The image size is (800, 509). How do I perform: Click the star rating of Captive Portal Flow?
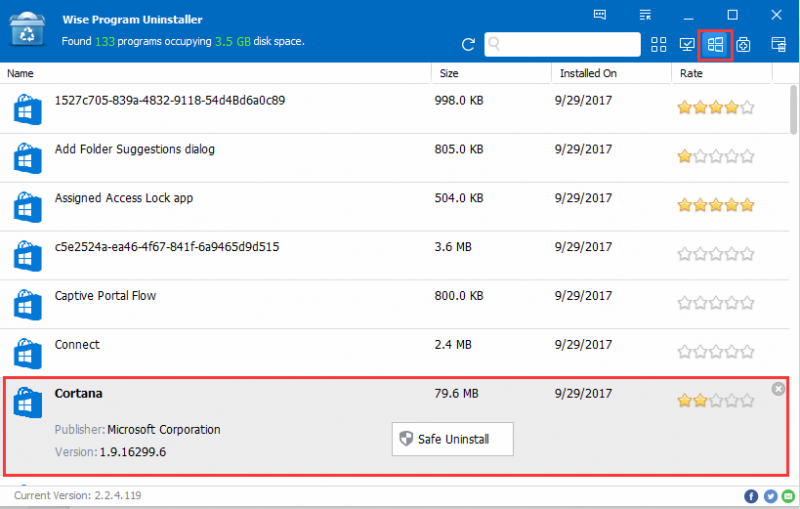(x=716, y=303)
